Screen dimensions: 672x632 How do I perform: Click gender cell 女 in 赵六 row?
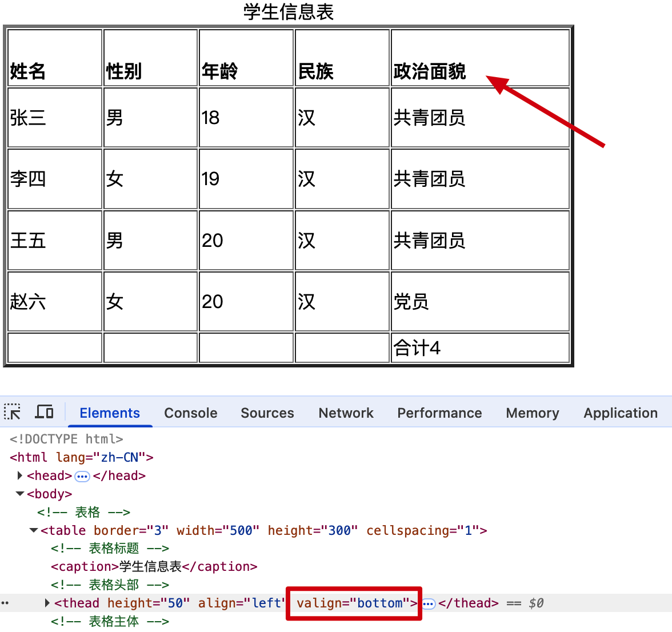tap(150, 301)
